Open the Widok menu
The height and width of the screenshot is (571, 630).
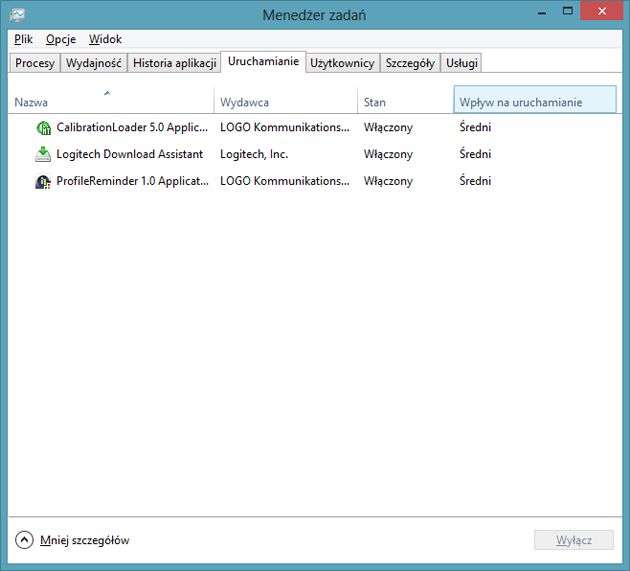coord(105,39)
